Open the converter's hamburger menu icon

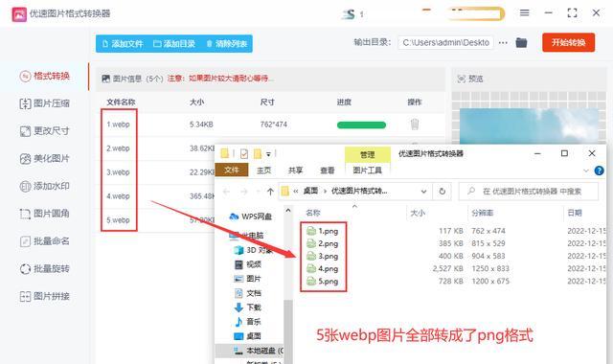point(524,12)
